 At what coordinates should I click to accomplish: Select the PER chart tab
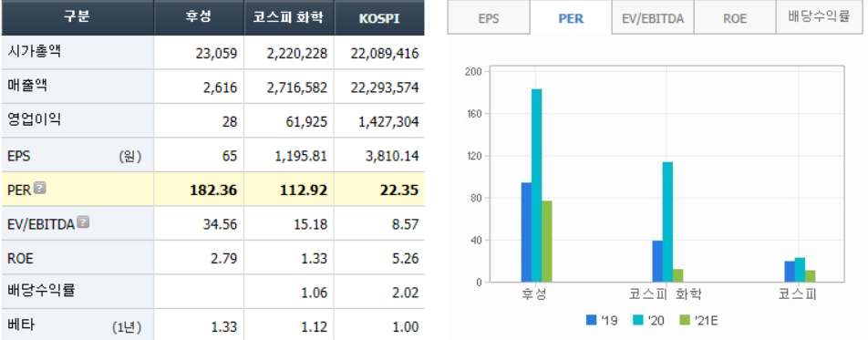coord(571,18)
